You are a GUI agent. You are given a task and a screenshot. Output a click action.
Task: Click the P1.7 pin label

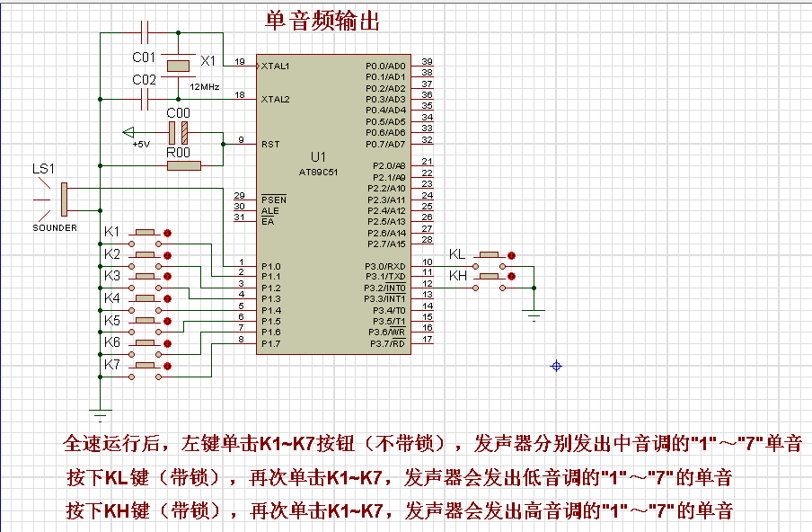(271, 344)
